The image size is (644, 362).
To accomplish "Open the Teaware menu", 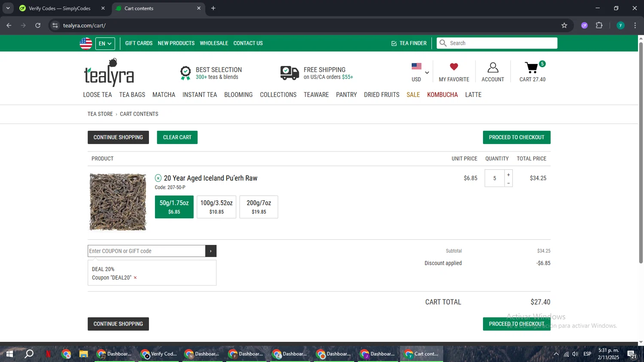I will 316,95.
